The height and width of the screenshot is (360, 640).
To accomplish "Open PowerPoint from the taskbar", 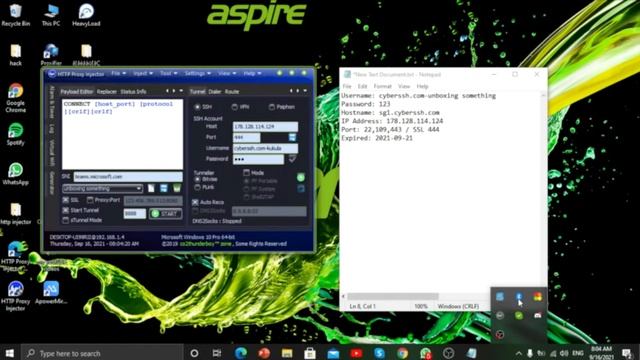I will [264, 353].
